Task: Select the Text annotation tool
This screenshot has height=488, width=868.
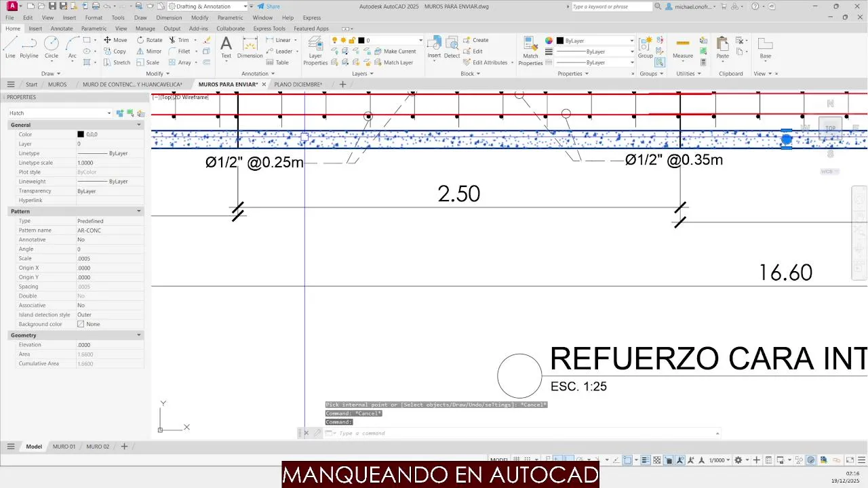Action: 226,47
